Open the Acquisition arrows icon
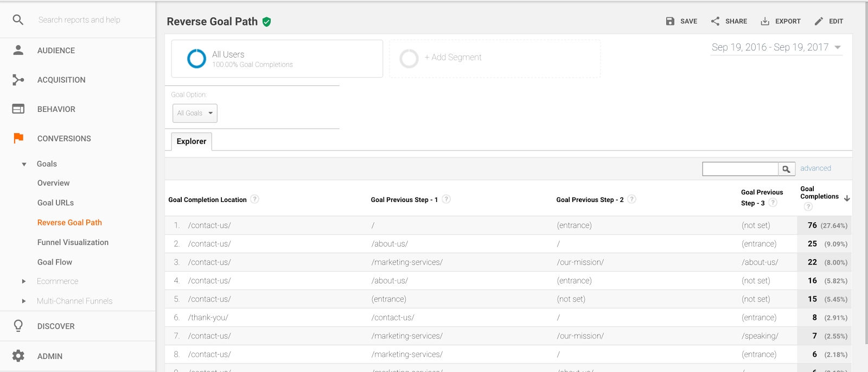This screenshot has height=372, width=868. 18,80
